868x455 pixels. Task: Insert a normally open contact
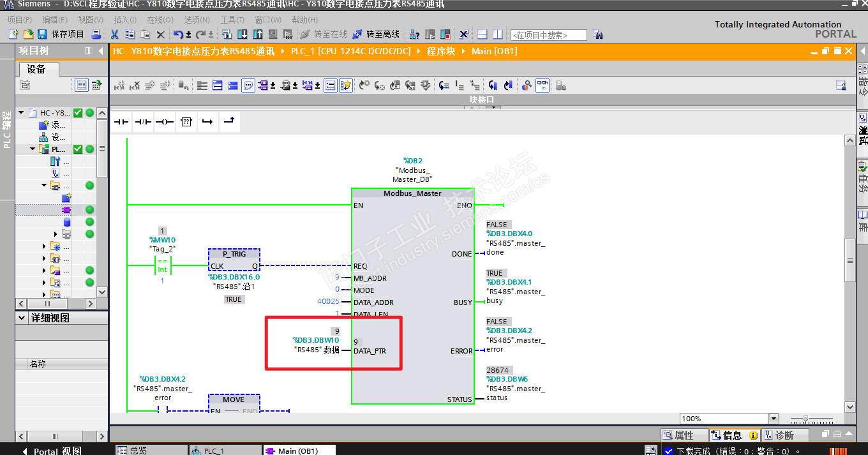point(121,122)
